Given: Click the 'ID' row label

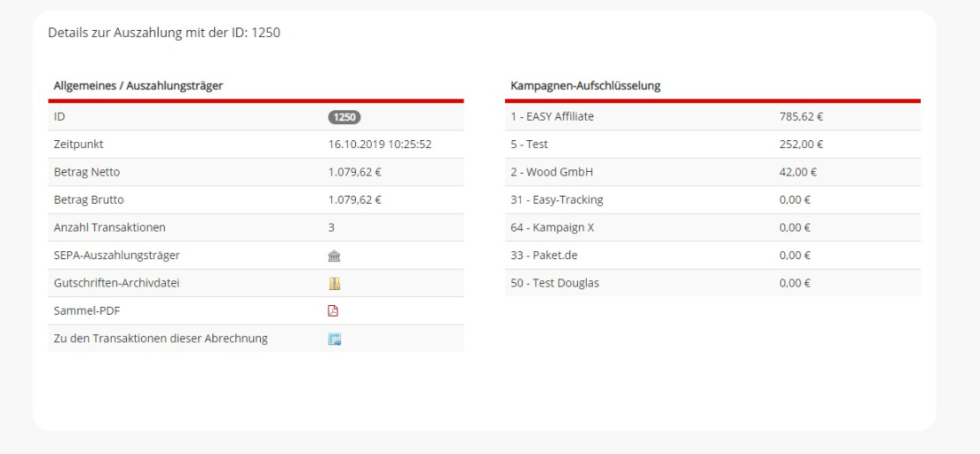Looking at the screenshot, I should click(x=60, y=116).
